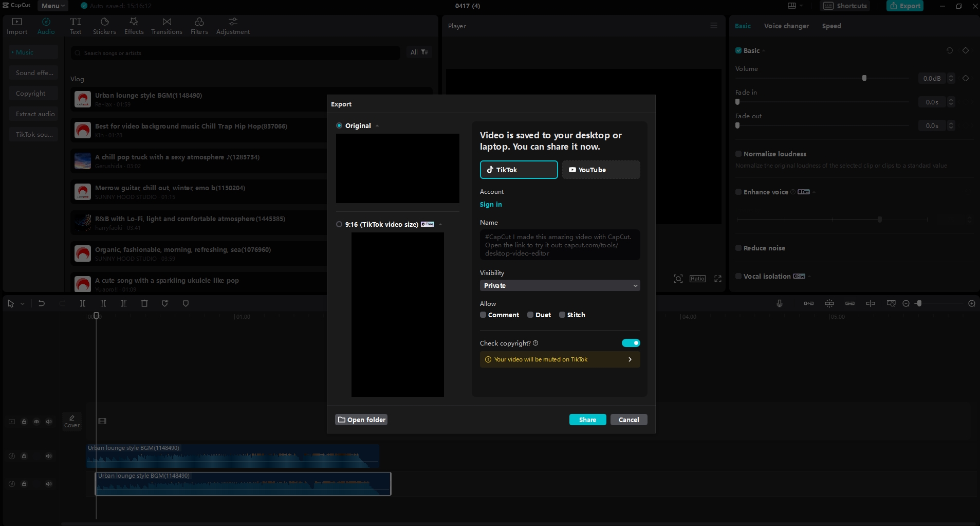Open the Visibility dropdown set to Private
980x526 pixels.
coord(559,285)
